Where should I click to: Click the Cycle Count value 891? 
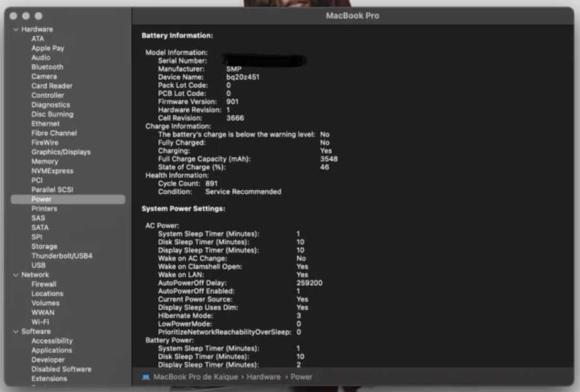click(x=212, y=184)
